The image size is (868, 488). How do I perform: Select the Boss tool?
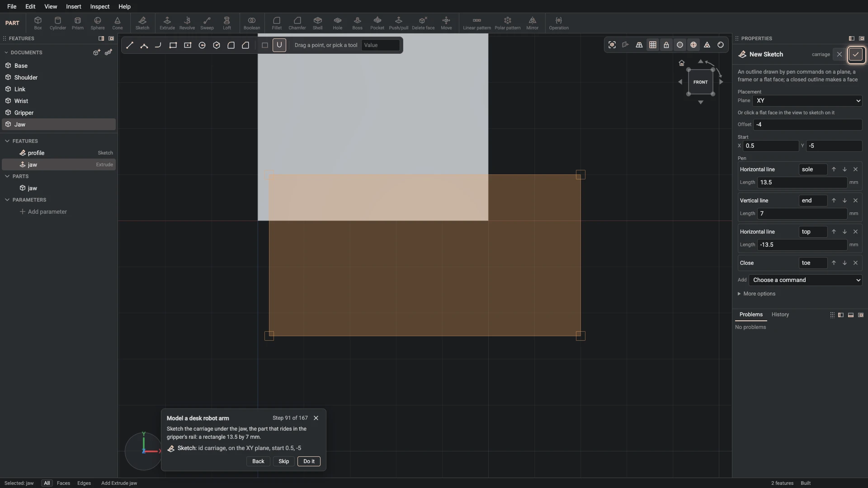pos(358,23)
